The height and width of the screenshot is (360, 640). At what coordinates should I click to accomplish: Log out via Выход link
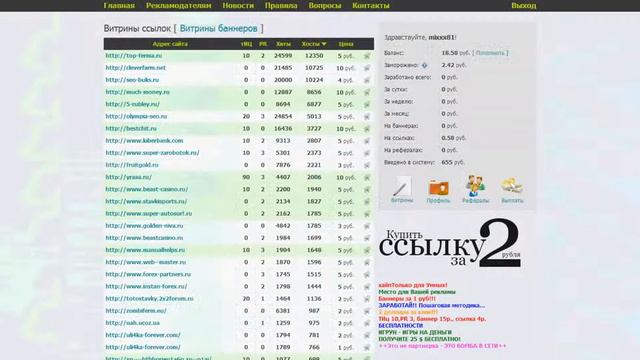[524, 6]
